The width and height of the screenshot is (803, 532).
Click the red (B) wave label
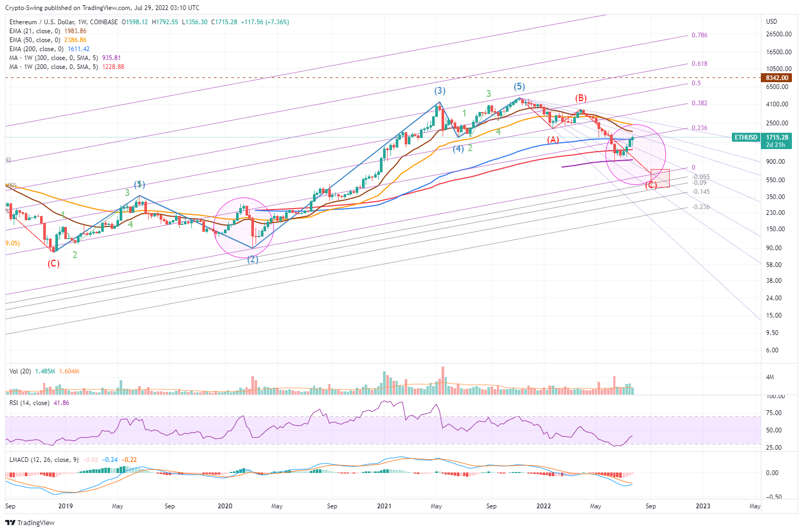click(x=581, y=98)
